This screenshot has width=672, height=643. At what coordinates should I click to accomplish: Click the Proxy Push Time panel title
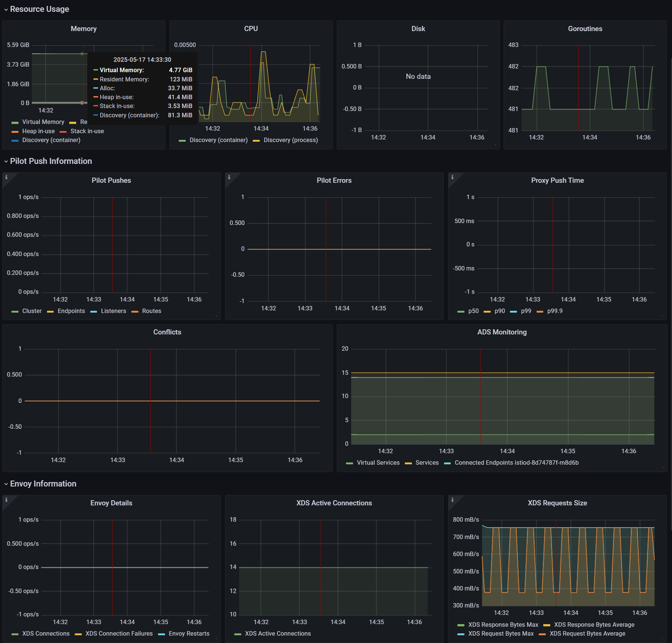(557, 181)
